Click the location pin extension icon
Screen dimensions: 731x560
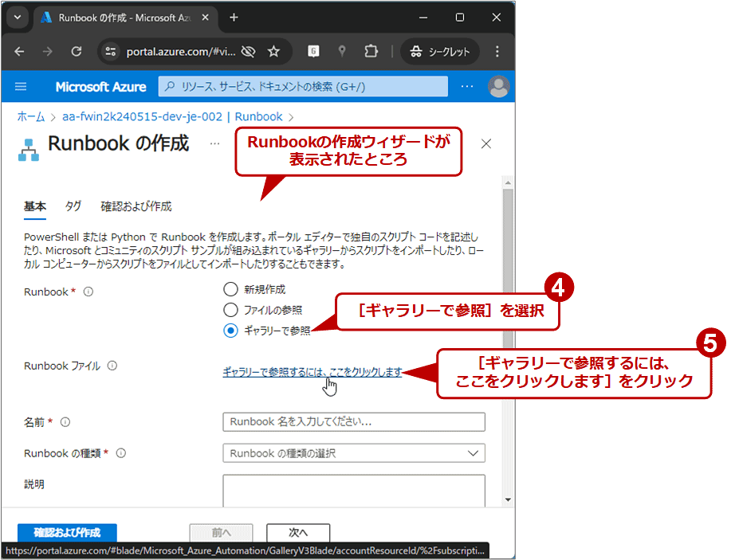click(342, 51)
